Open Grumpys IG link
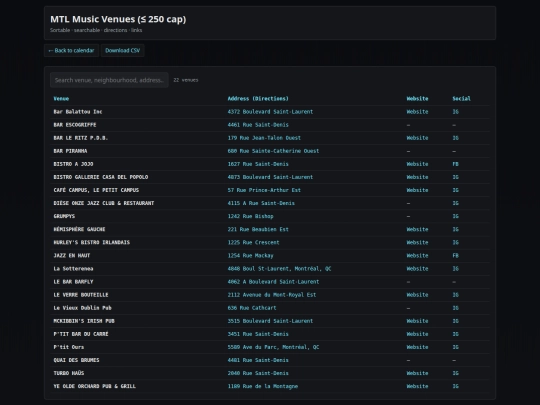This screenshot has height=405, width=540. pyautogui.click(x=456, y=216)
